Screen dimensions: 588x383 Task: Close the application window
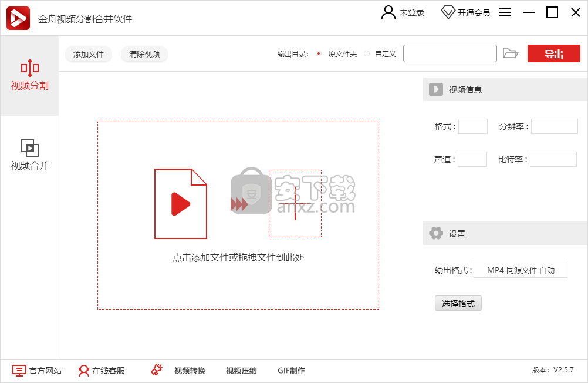click(x=575, y=12)
